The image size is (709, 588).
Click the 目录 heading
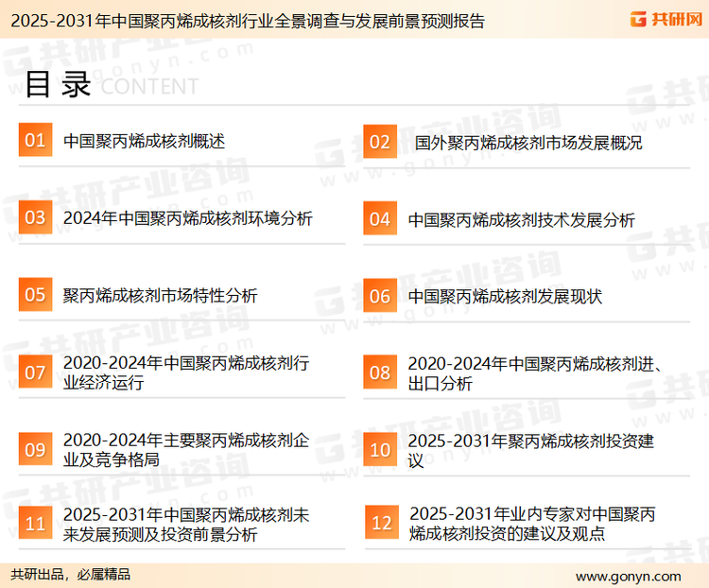click(58, 84)
